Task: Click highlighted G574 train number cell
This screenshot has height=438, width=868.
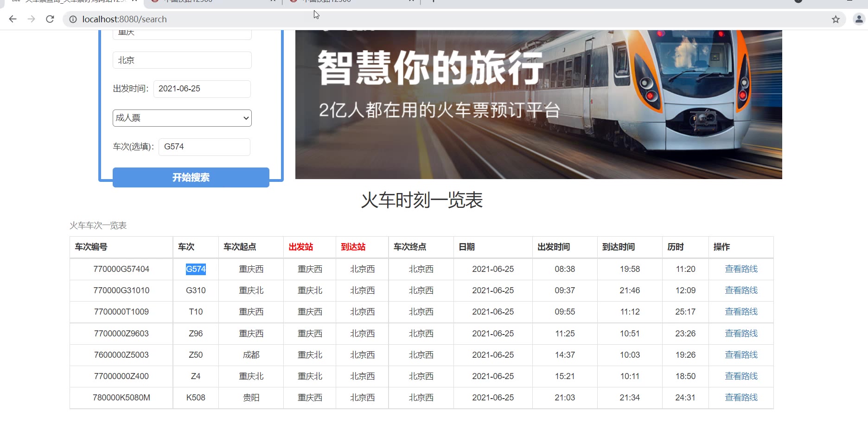Action: (x=196, y=269)
